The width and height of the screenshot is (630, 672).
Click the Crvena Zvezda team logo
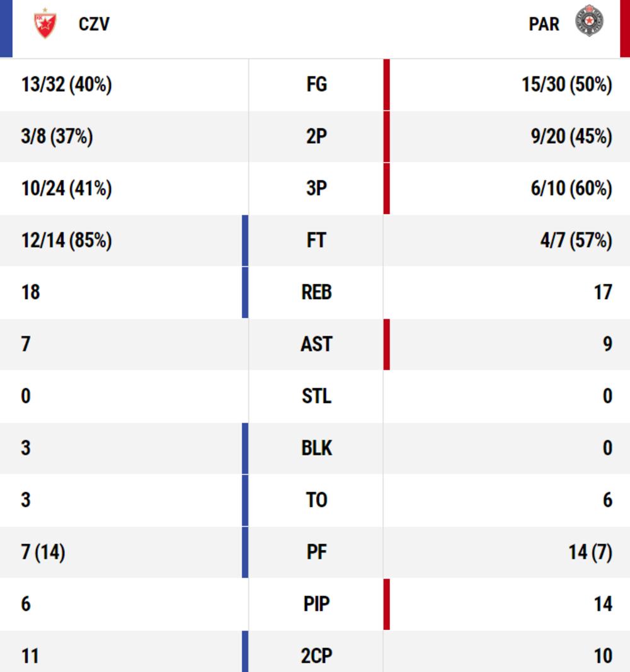click(x=45, y=25)
